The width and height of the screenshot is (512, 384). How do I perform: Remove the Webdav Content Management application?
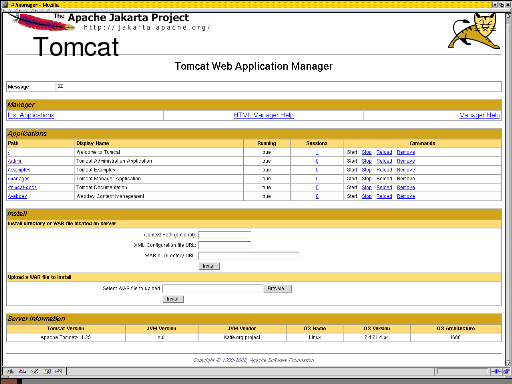coord(406,196)
